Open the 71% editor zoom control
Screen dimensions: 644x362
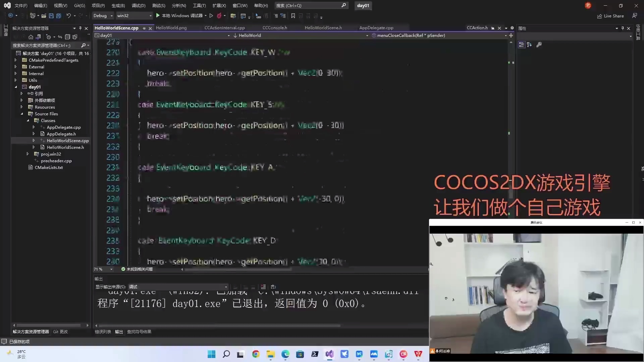click(x=103, y=269)
